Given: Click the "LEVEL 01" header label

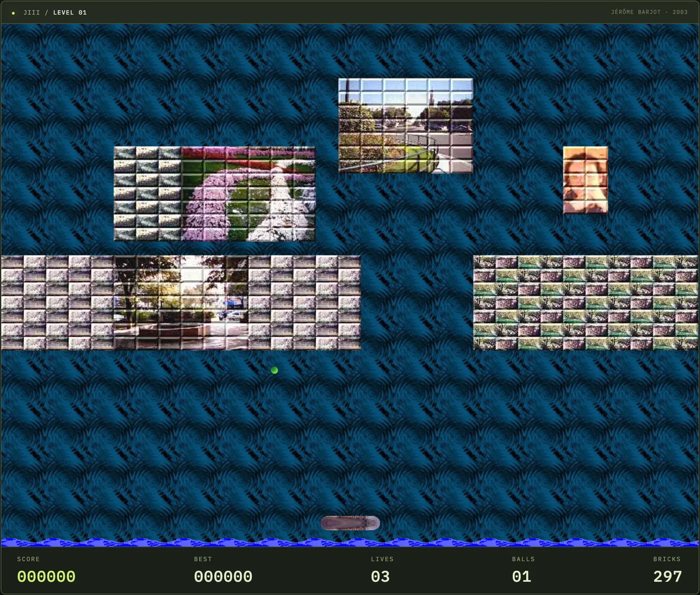Looking at the screenshot, I should point(70,12).
